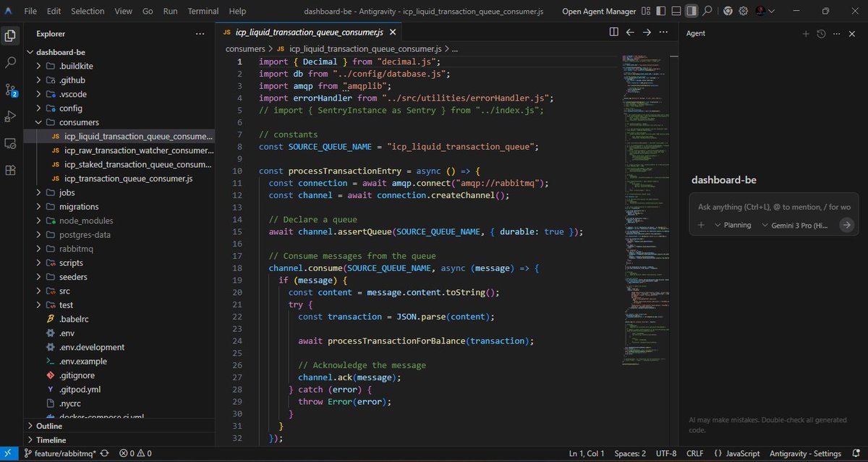This screenshot has width=868, height=462.
Task: Open the Explorer view in activity bar
Action: tap(10, 35)
